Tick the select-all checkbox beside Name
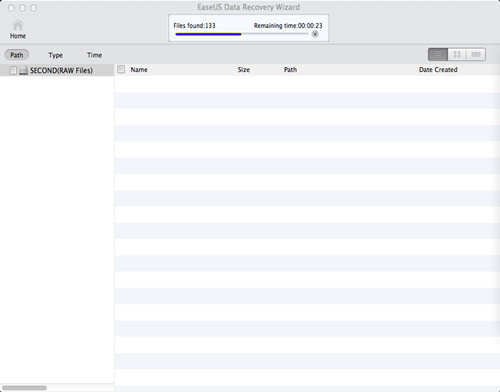Screen dimensions: 500x392 (121, 69)
